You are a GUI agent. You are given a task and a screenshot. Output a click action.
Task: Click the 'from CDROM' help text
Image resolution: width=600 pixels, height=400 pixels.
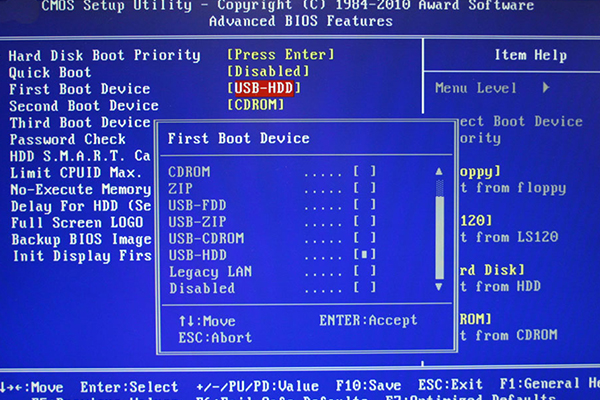(516, 335)
